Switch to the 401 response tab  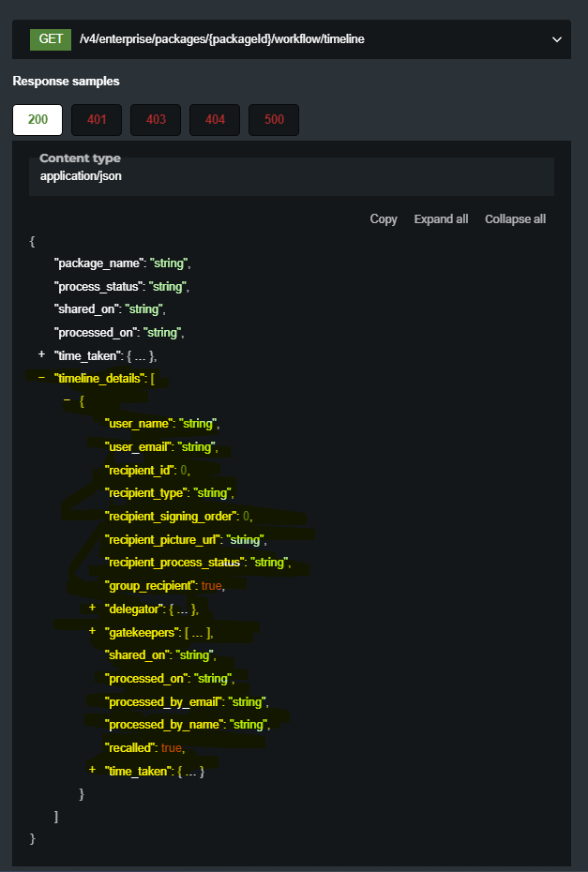click(97, 120)
